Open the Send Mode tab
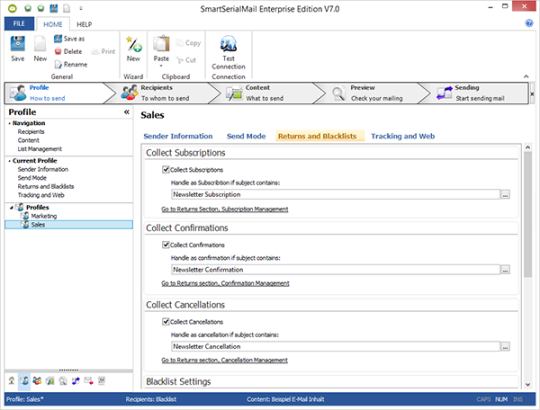This screenshot has width=540, height=410. click(x=246, y=136)
